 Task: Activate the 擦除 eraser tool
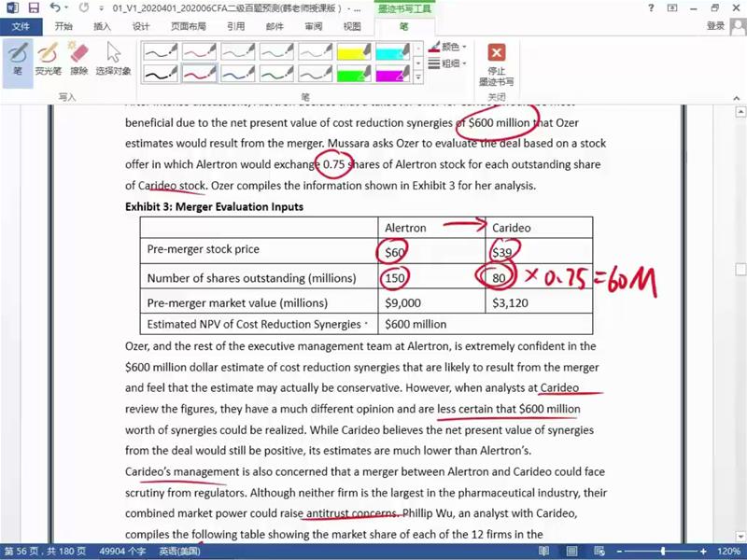79,59
